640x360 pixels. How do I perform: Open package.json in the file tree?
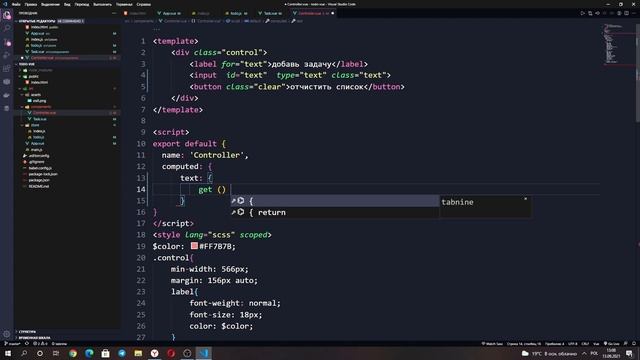tap(39, 180)
